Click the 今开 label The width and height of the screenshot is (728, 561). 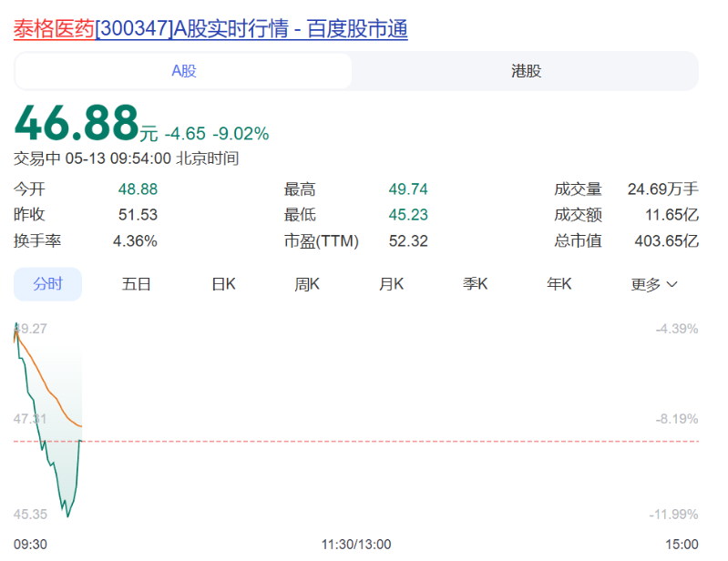tap(29, 189)
